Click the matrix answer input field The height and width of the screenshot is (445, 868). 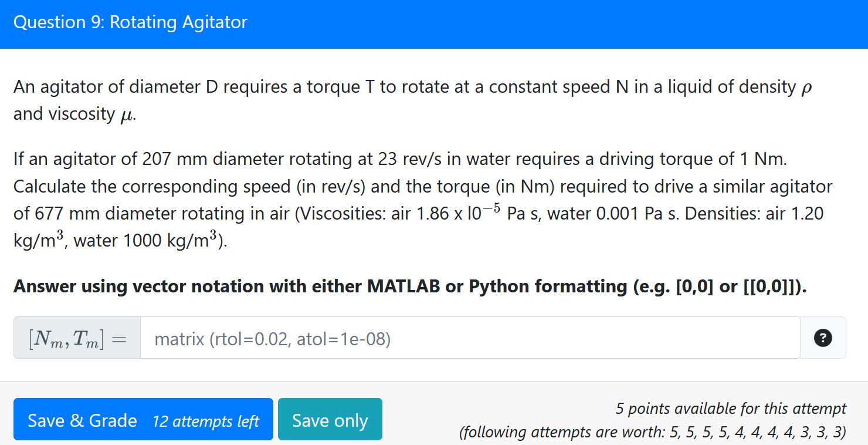[x=469, y=338]
